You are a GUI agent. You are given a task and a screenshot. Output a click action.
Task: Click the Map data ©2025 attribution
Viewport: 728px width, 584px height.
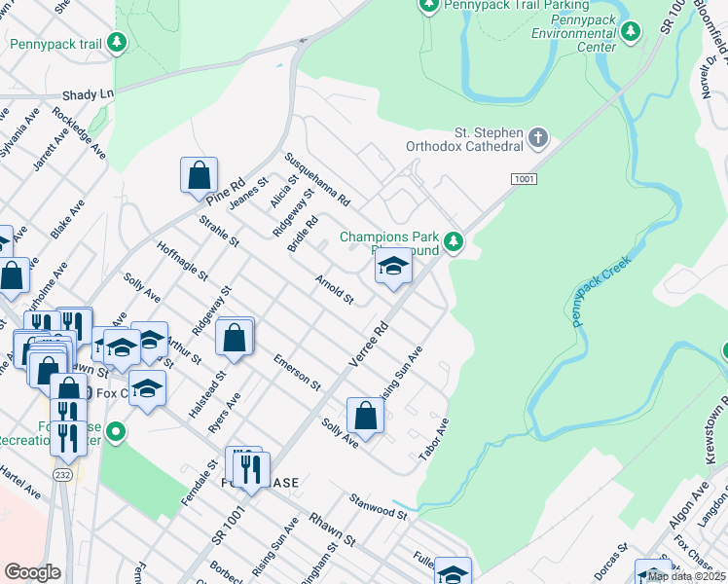686,576
